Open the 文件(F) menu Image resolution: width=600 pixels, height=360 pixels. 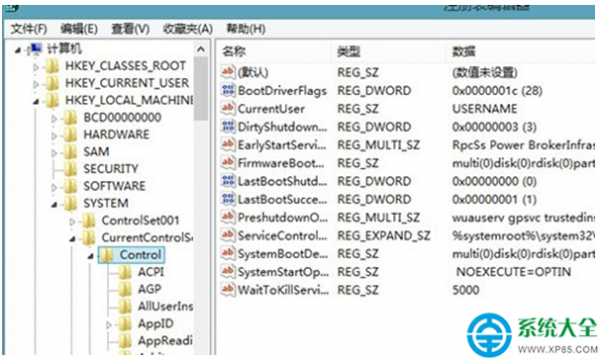coord(29,29)
